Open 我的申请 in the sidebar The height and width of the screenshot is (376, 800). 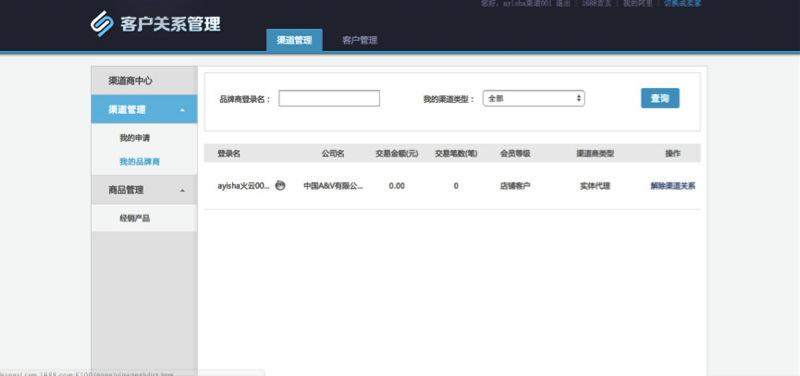135,138
